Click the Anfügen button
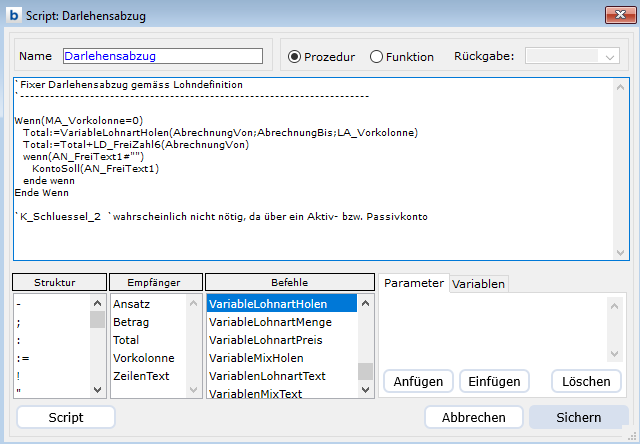This screenshot has height=444, width=640. coord(417,381)
